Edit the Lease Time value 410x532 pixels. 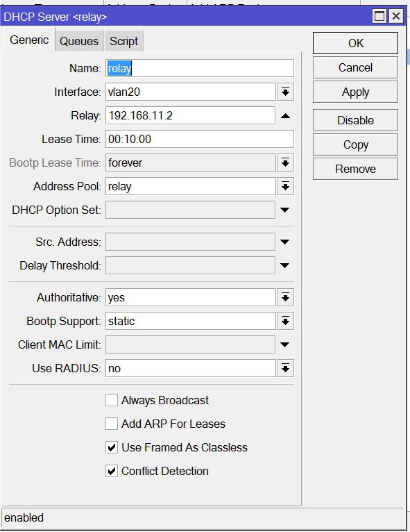[x=200, y=139]
